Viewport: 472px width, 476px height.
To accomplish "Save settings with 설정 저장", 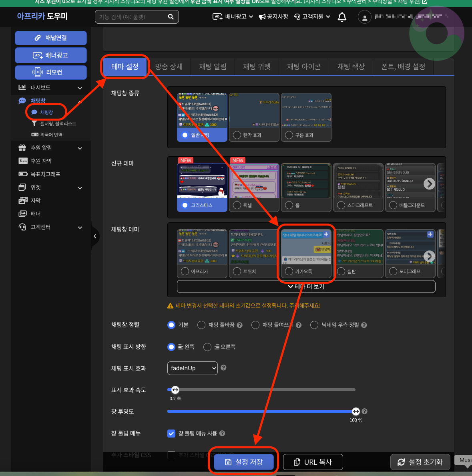I will click(x=243, y=462).
